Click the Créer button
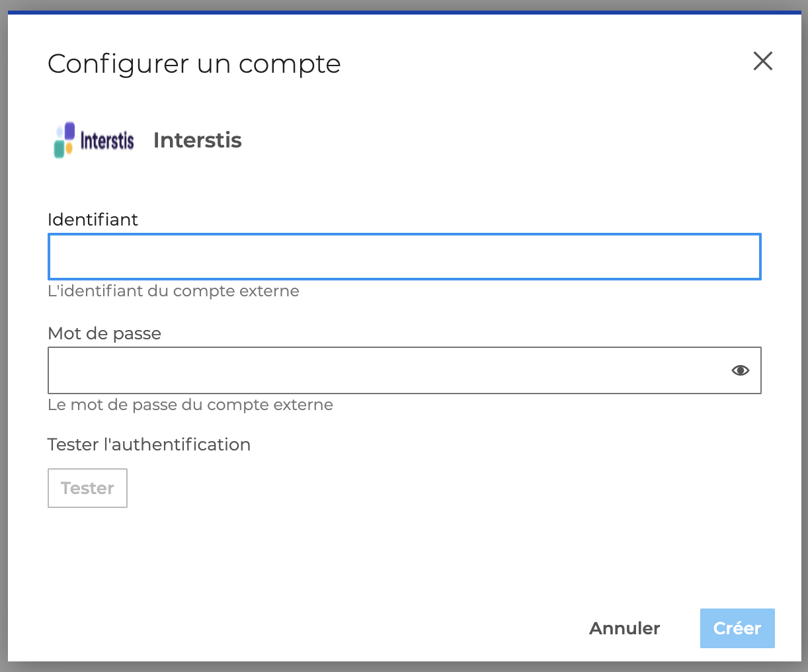 tap(737, 628)
